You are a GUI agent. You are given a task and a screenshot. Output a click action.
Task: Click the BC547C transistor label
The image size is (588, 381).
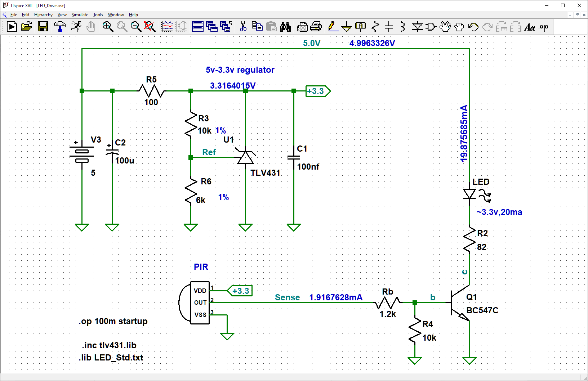point(482,310)
